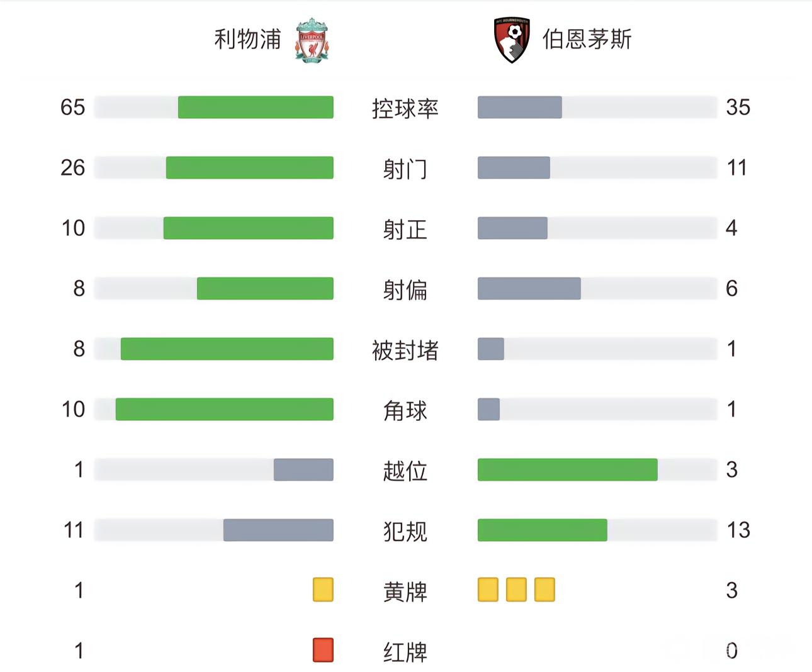Click the 利物浦 team name
This screenshot has width=812, height=672.
[x=247, y=39]
